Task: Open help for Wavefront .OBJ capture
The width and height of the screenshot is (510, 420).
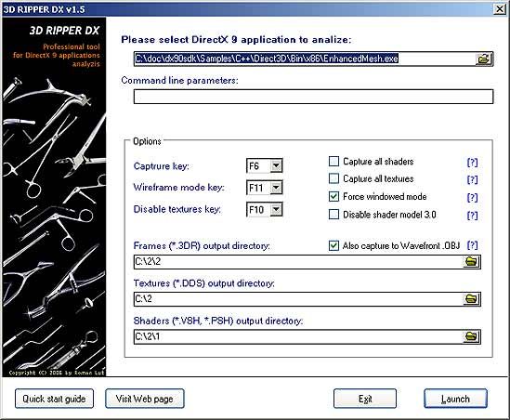Action: 472,245
